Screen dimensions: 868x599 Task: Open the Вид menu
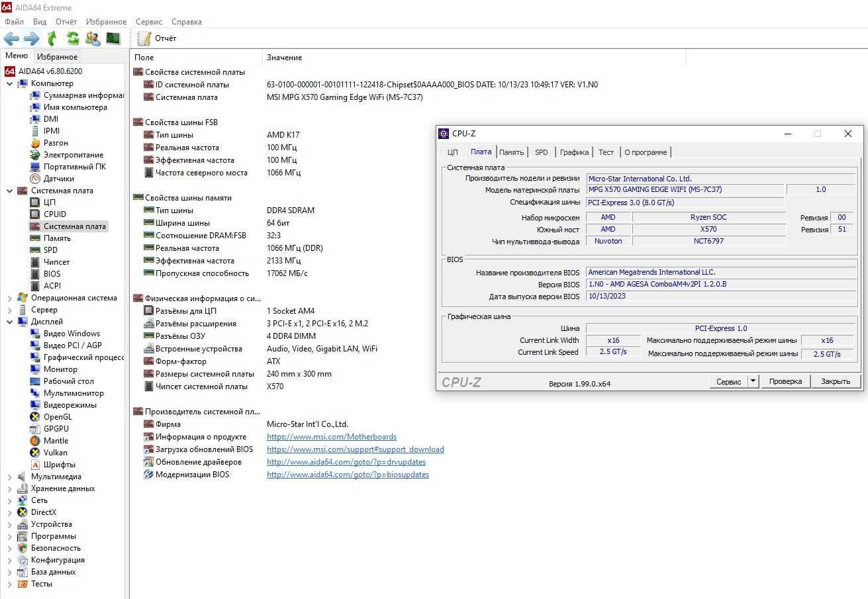coord(40,22)
